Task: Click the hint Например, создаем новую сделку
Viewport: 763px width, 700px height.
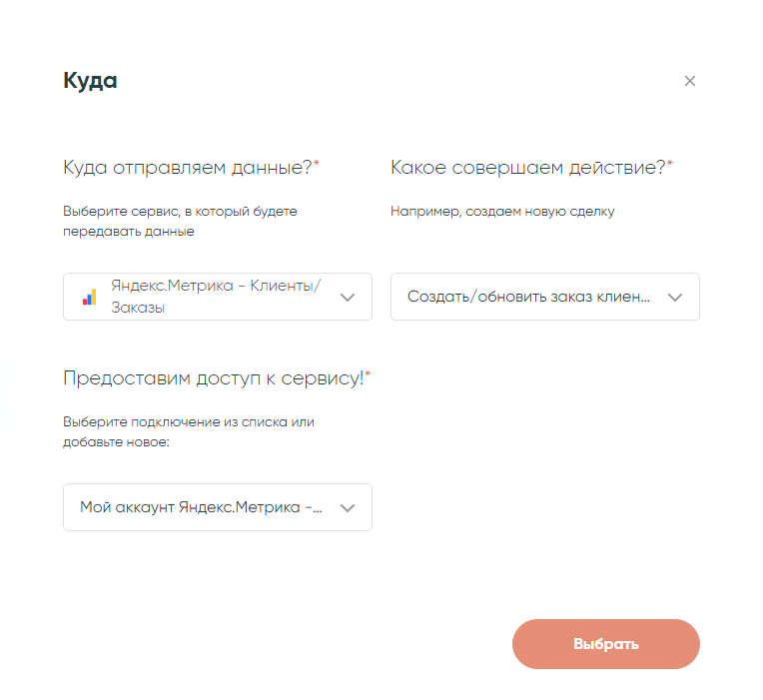Action: (502, 212)
